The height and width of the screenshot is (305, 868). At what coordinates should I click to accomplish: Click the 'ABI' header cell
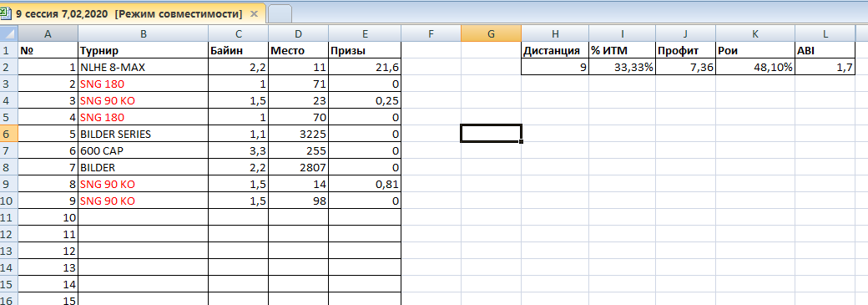click(x=825, y=51)
